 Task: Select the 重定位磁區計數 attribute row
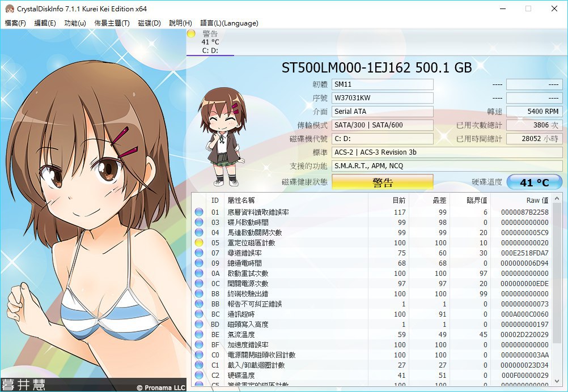coord(251,243)
